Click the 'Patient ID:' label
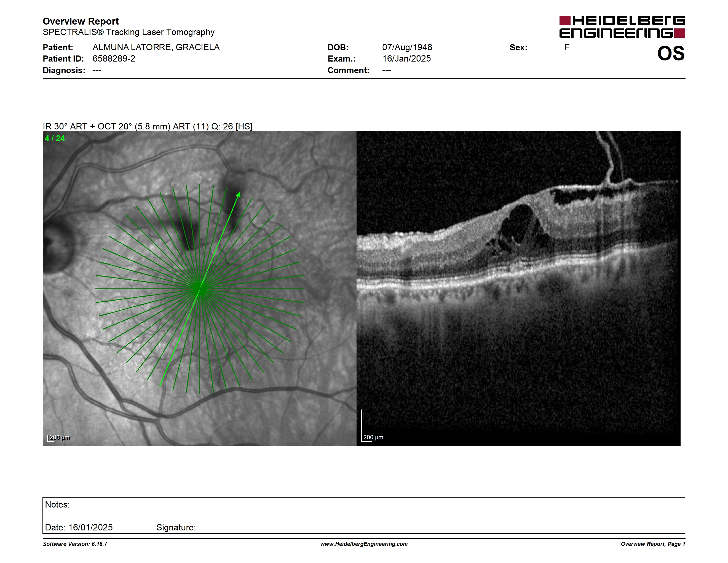 (x=63, y=59)
